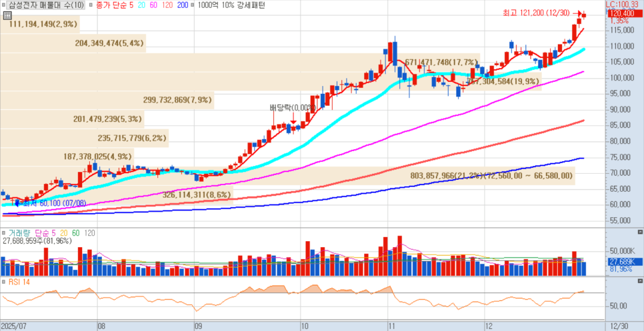Pick the blue 200-period price MA legend
Image resolution: width=644 pixels, height=331 pixels.
[182, 5]
